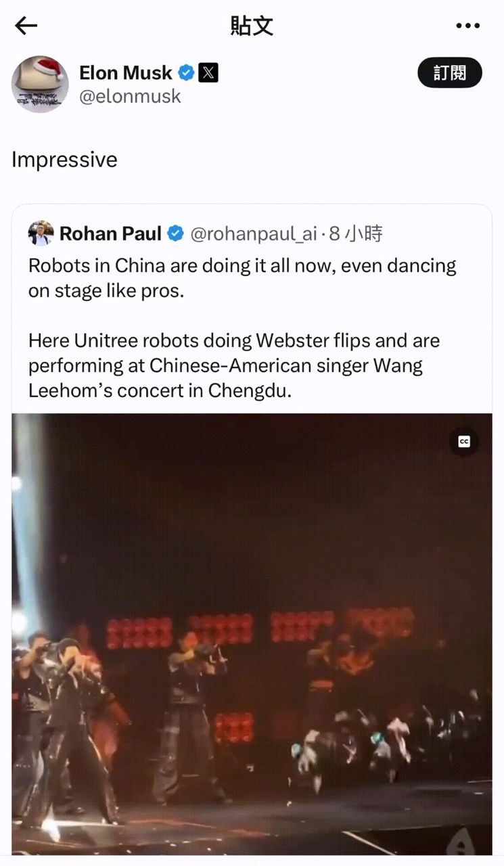
Task: Tap the Unitree robots Webster flips paragraph
Action: [x=234, y=365]
